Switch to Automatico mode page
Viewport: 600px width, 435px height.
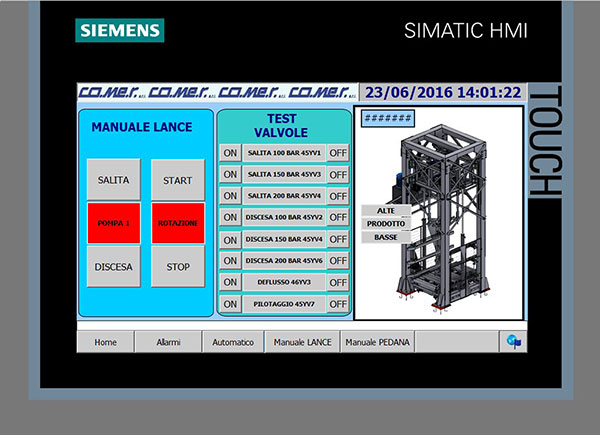233,342
